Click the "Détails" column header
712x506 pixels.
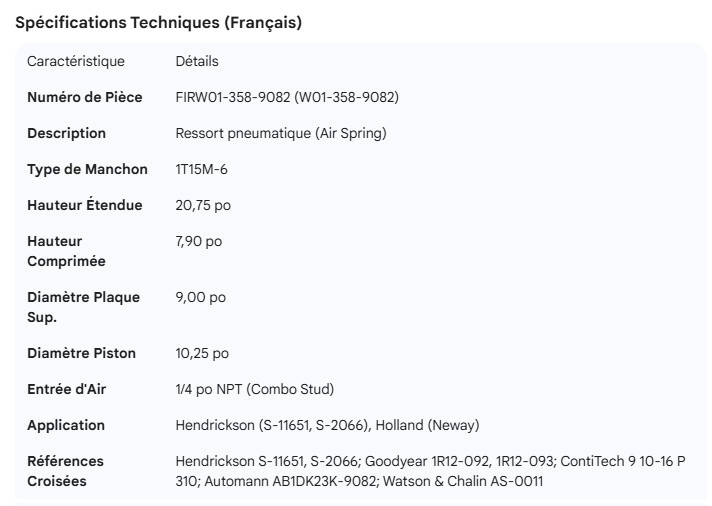pyautogui.click(x=197, y=61)
